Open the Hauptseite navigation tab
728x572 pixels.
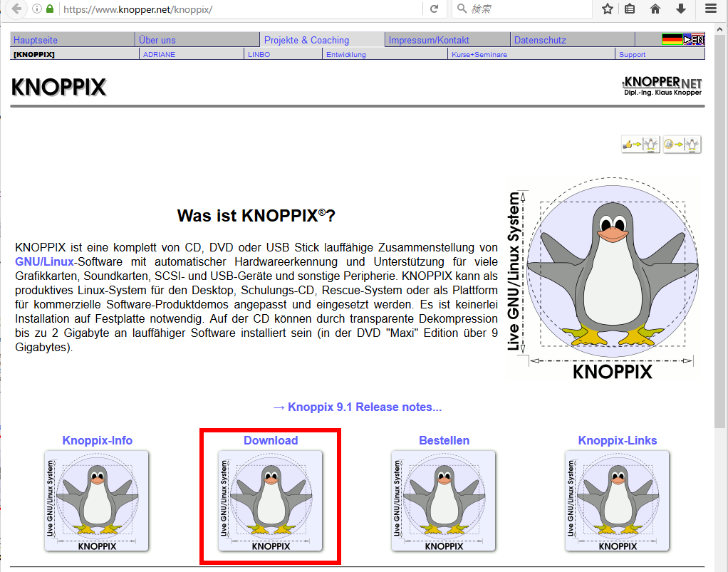[x=72, y=40]
